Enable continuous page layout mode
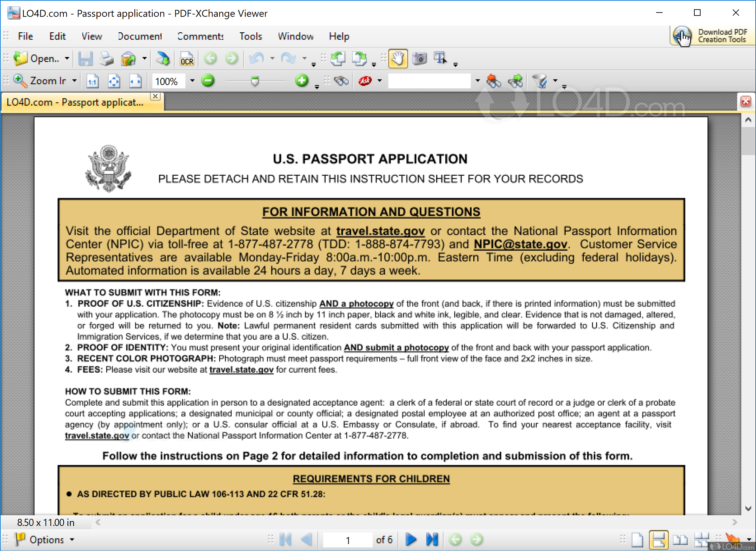Screen dimensions: 756x551 click(658, 539)
